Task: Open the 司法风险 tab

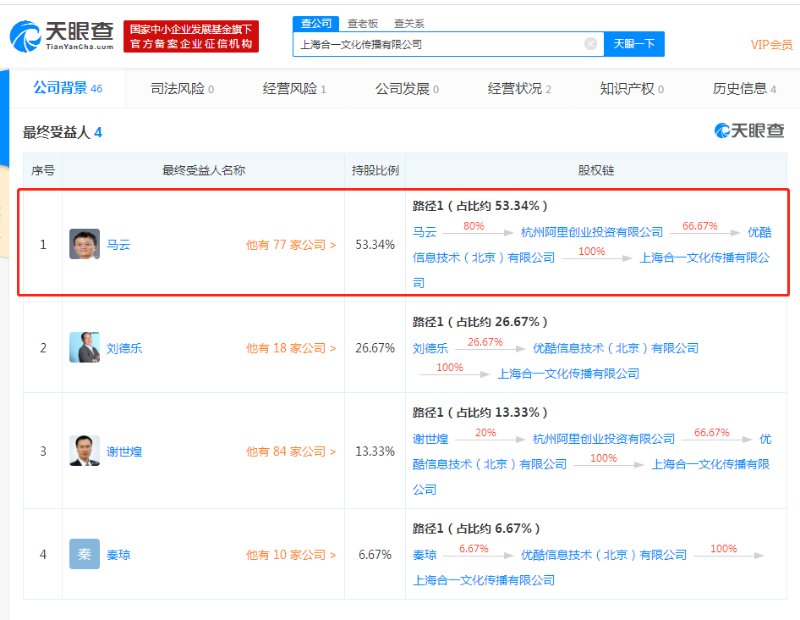Action: 182,89
